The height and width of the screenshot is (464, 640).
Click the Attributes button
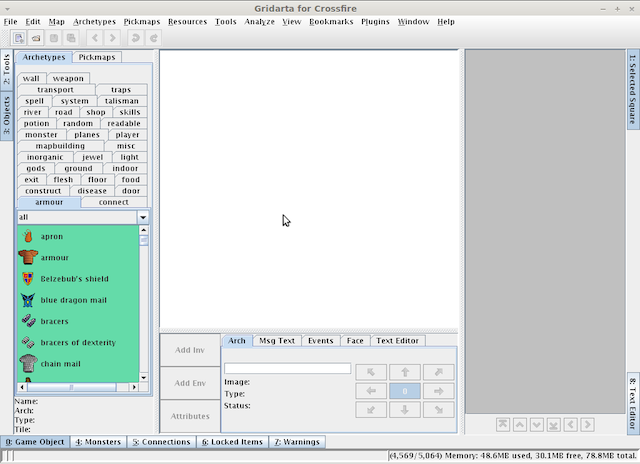pos(190,416)
